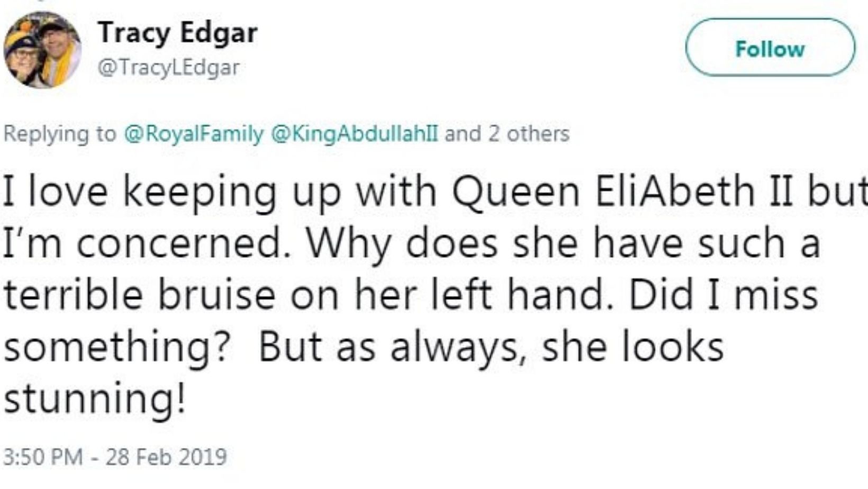Show the "and 2 others" recipients
This screenshot has height=489, width=868.
point(507,133)
